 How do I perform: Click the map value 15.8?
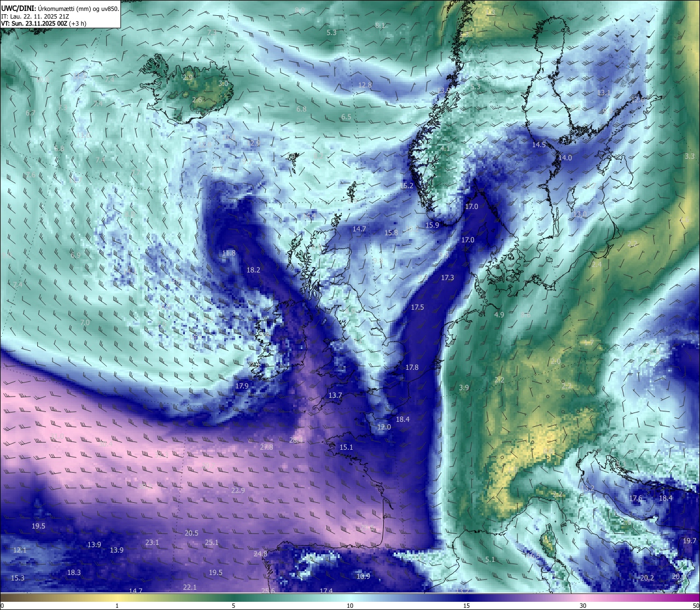[391, 233]
